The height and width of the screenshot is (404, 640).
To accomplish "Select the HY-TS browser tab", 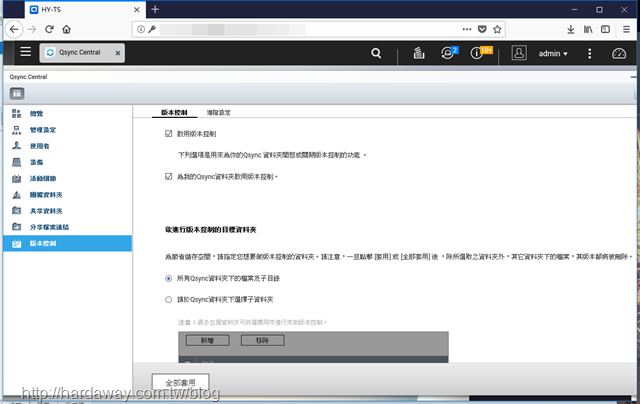I will click(86, 10).
